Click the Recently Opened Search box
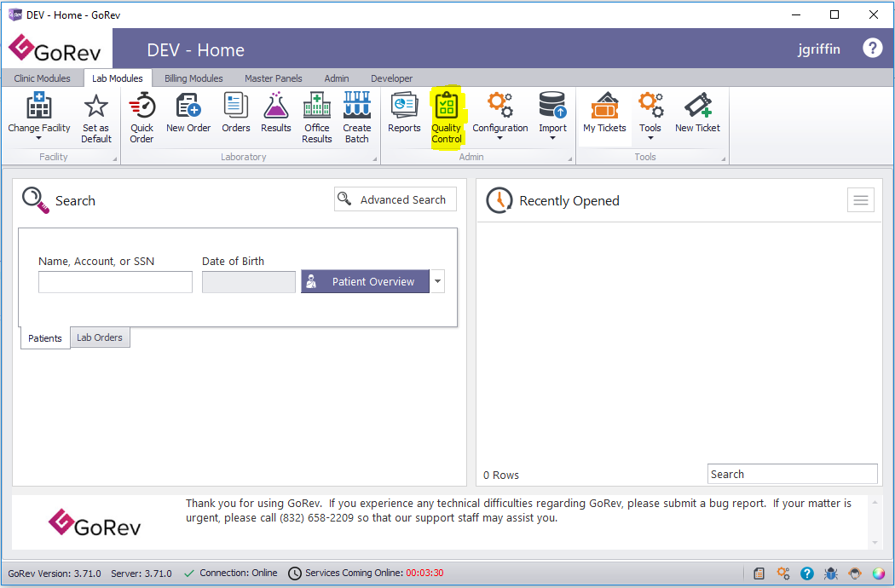The width and height of the screenshot is (895, 588). pos(792,474)
